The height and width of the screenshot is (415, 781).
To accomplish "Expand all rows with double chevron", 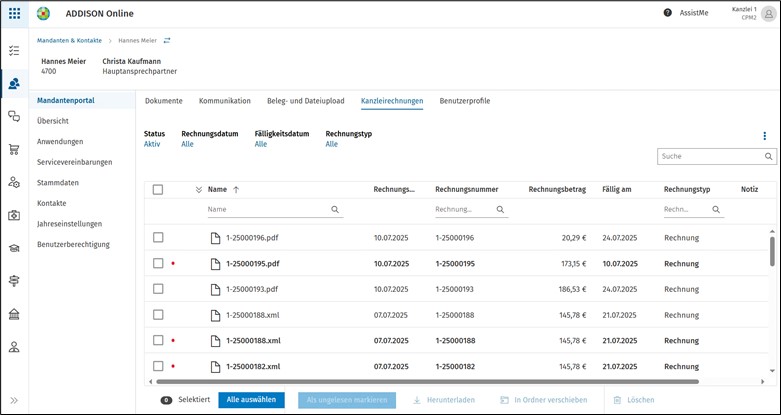I will (199, 190).
